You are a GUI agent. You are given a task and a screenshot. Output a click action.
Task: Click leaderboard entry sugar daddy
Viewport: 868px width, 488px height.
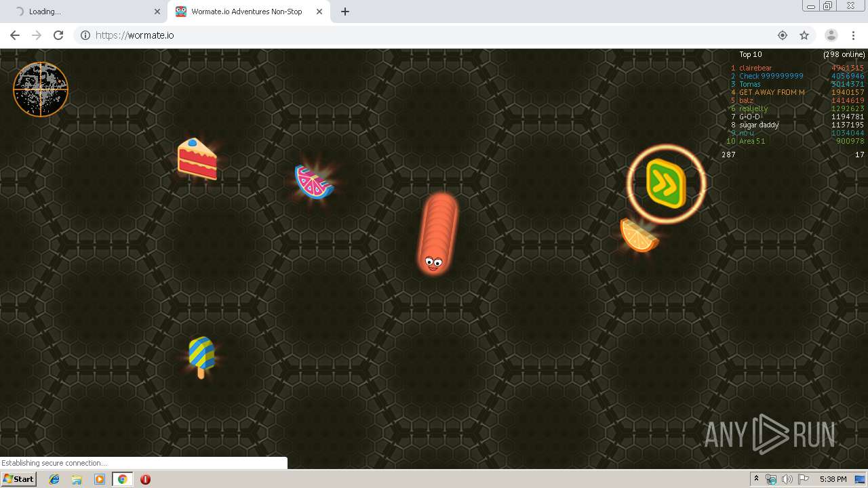(759, 125)
